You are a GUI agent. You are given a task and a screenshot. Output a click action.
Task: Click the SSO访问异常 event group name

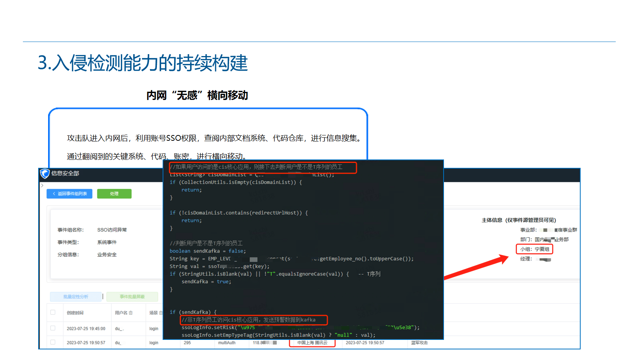click(x=112, y=230)
